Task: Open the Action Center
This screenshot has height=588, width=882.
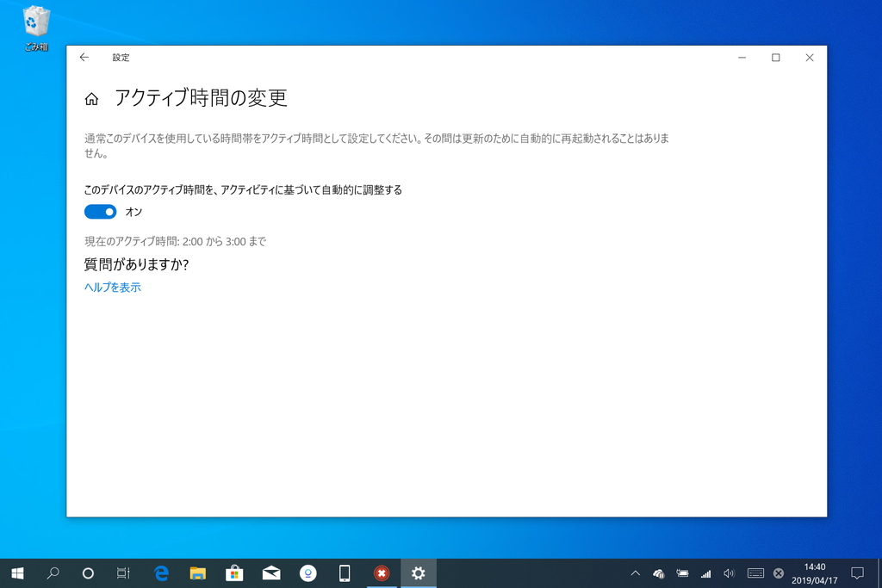Action: coord(858,573)
